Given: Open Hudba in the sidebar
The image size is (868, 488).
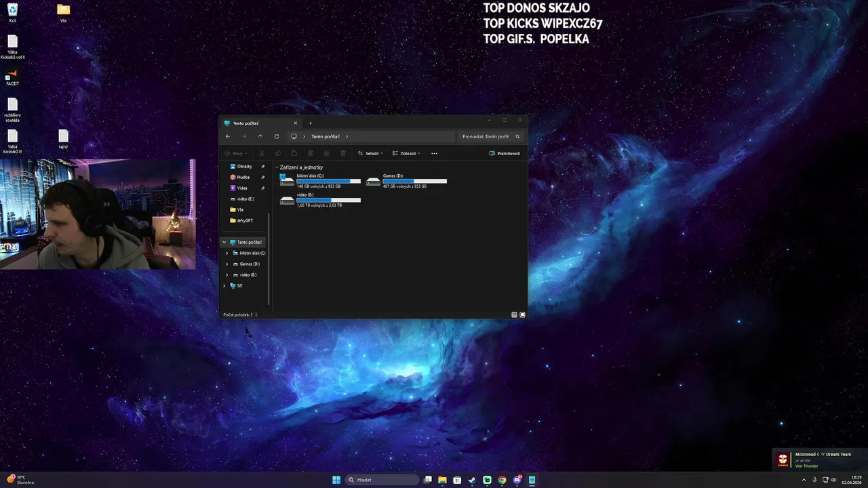Looking at the screenshot, I should (243, 177).
